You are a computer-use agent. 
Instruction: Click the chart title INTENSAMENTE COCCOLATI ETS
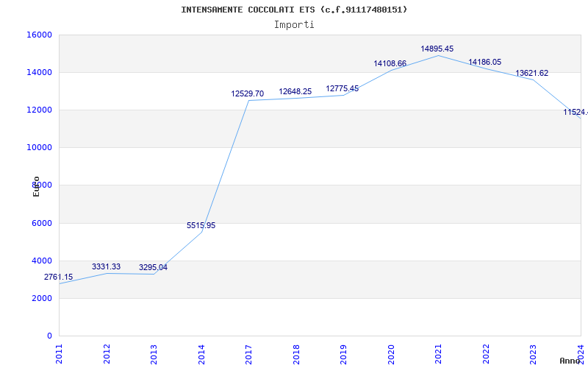[294, 10]
